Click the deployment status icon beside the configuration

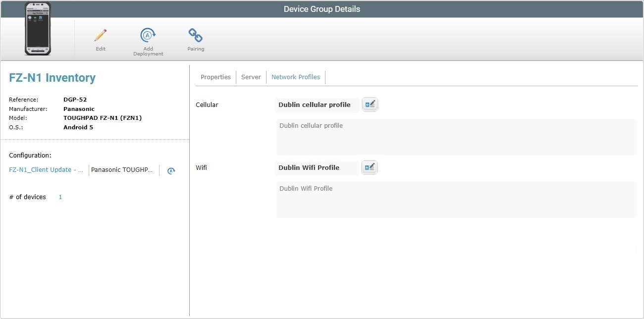(x=171, y=170)
